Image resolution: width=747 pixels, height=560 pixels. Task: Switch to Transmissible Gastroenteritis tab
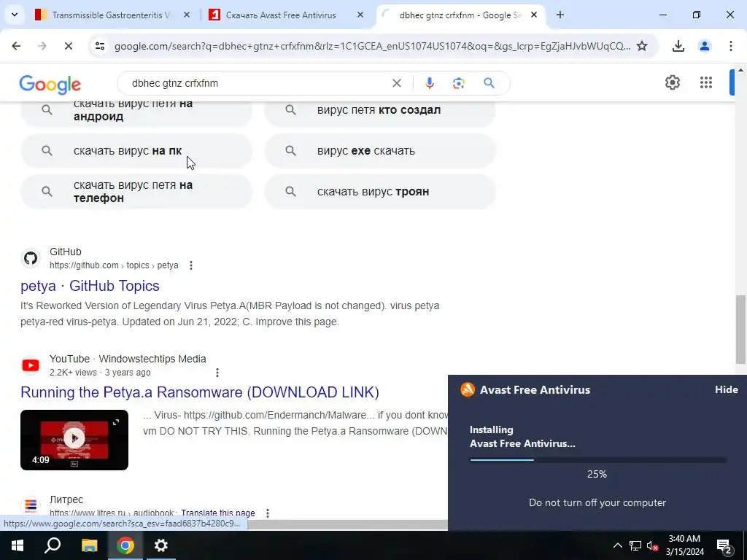click(112, 15)
